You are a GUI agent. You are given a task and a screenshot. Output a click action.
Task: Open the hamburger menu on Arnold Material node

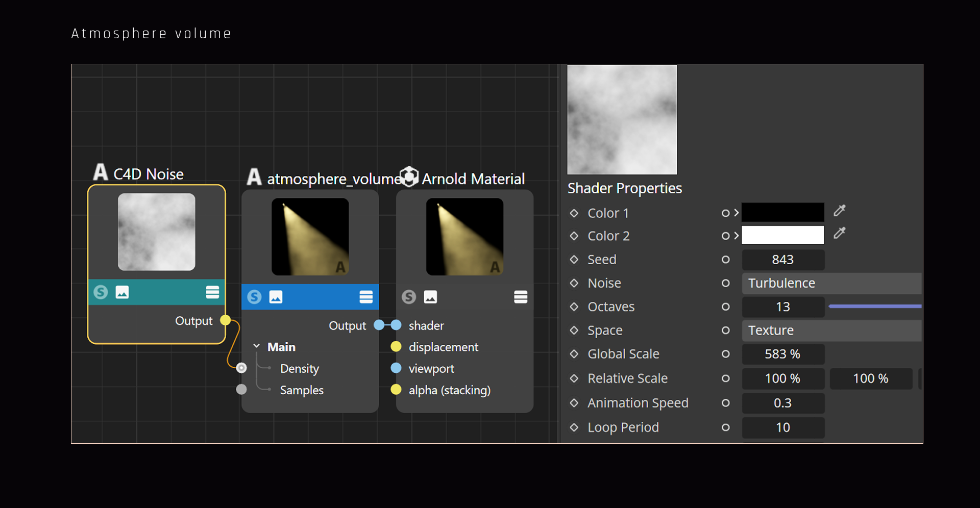pos(521,297)
